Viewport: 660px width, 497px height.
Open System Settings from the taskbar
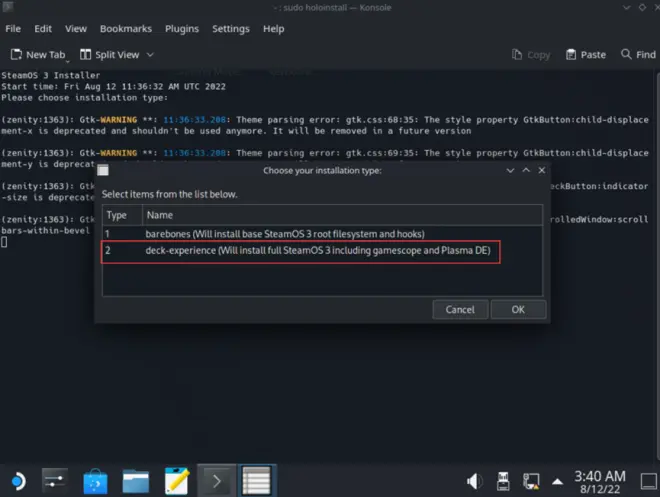pyautogui.click(x=55, y=481)
